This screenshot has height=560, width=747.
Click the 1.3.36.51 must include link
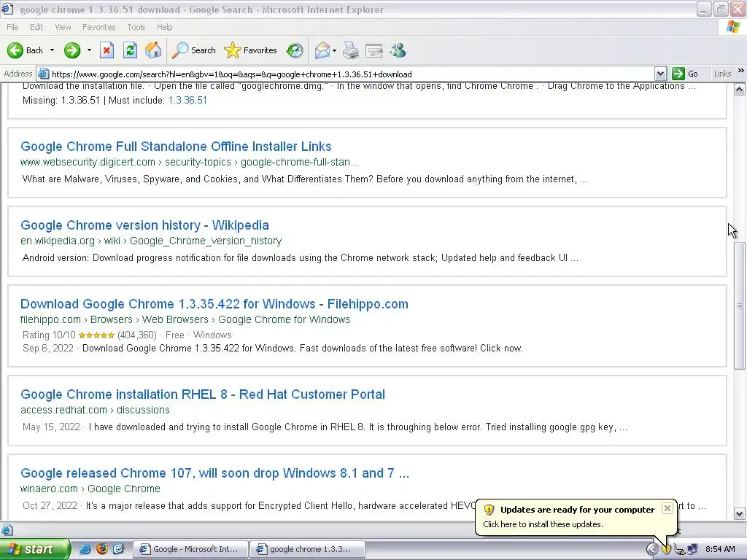click(x=187, y=100)
